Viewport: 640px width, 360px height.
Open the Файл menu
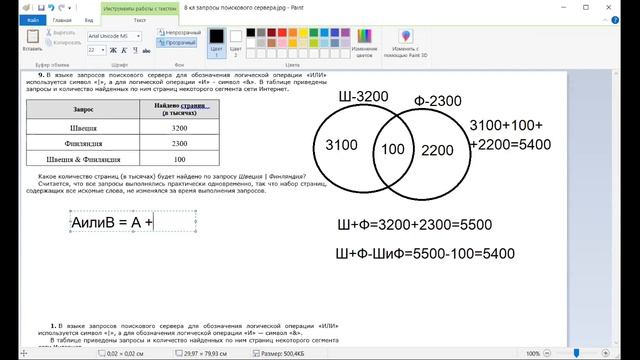pos(33,20)
